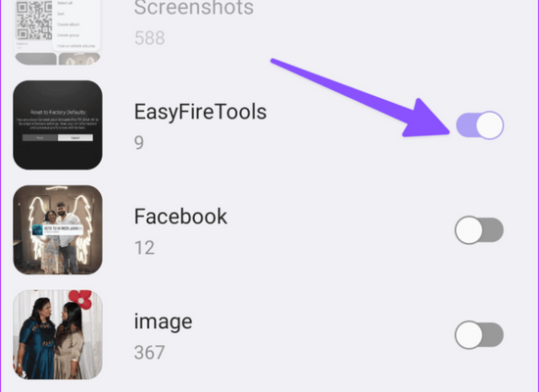Tap the Screenshots album QR code thumbnail
This screenshot has height=392, width=539.
[34, 21]
